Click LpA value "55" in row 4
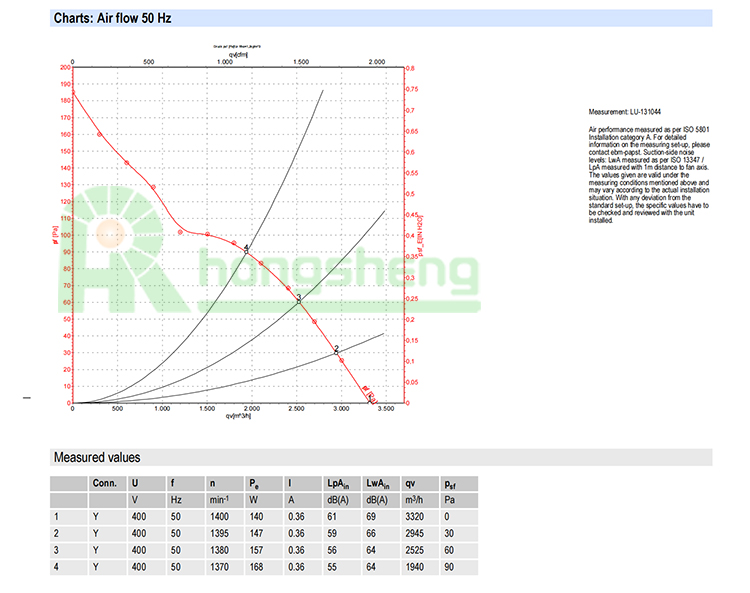This screenshot has height=593, width=750. 332,567
